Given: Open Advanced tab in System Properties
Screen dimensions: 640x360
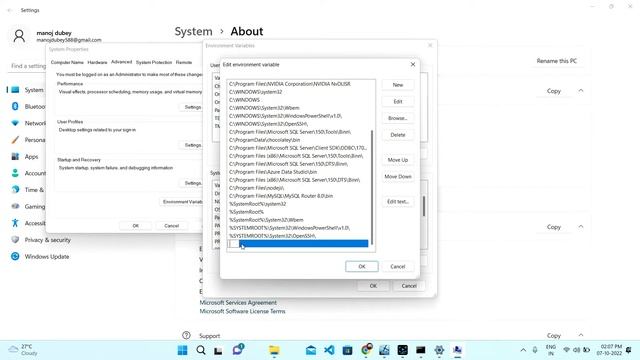Looking at the screenshot, I should point(121,62).
